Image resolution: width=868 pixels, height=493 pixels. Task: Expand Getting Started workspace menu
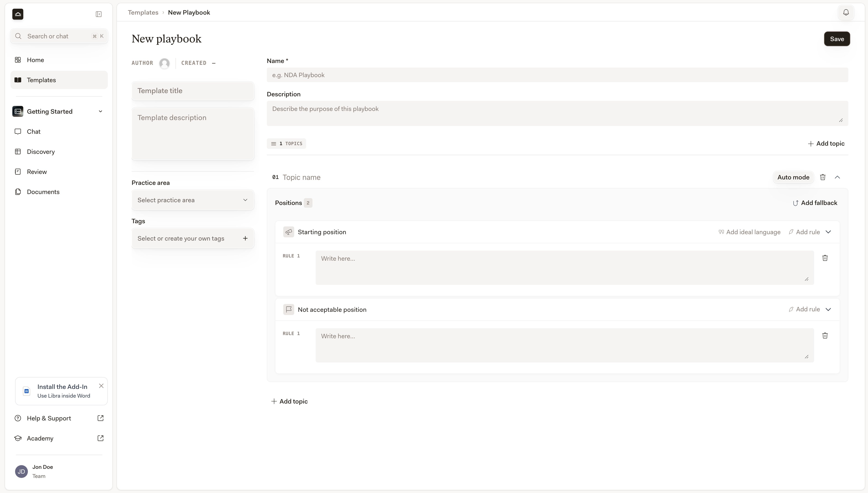pyautogui.click(x=59, y=111)
